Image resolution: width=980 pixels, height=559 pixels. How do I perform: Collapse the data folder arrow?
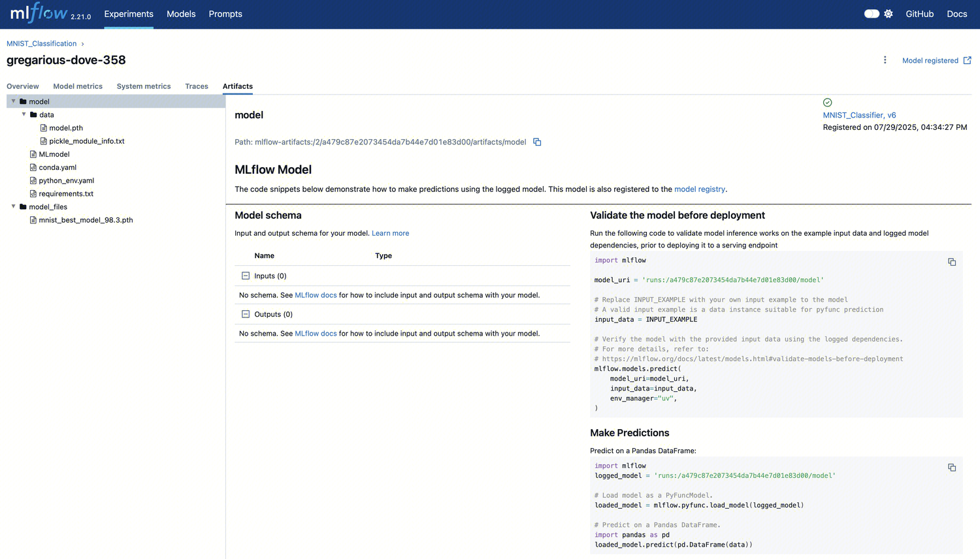coord(24,114)
